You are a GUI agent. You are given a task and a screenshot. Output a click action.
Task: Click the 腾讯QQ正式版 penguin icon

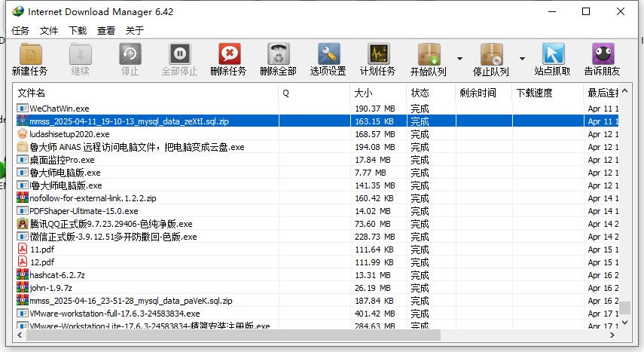point(22,223)
